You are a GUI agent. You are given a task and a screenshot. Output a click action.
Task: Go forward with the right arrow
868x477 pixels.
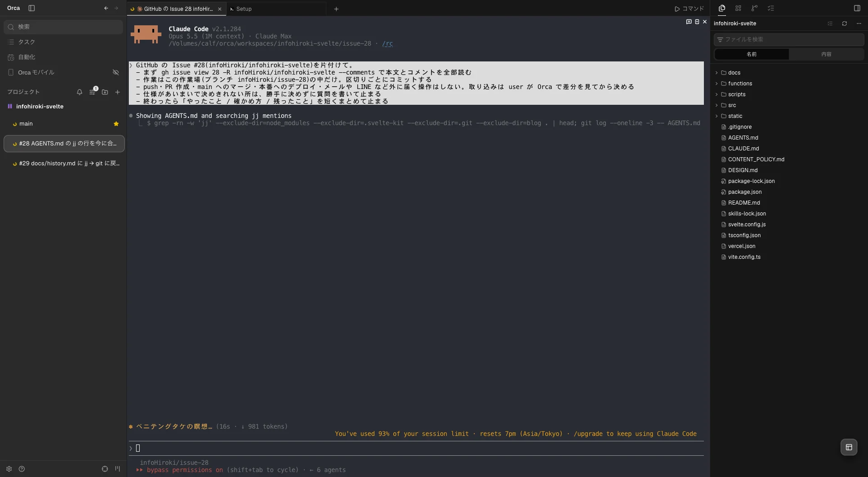pyautogui.click(x=116, y=8)
